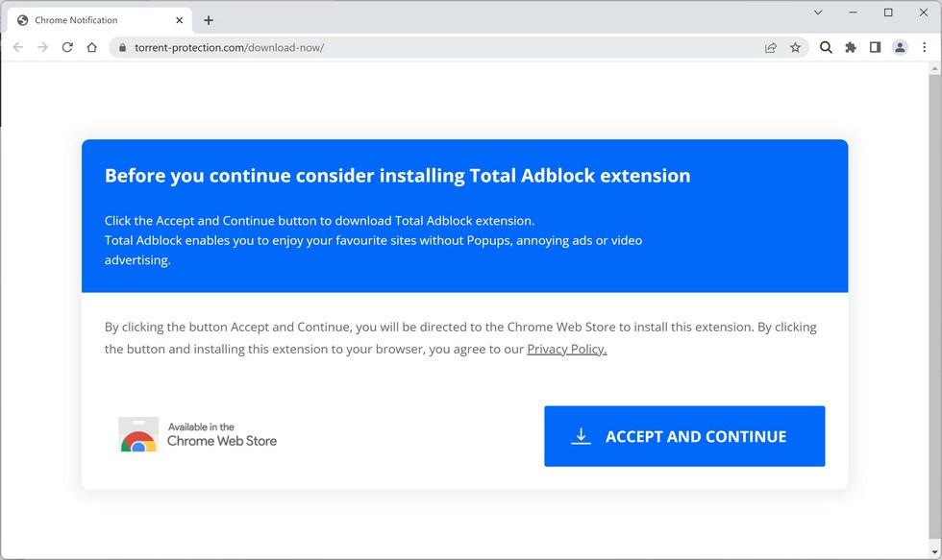Open the browser home page
Image resolution: width=942 pixels, height=560 pixels.
coord(92,47)
